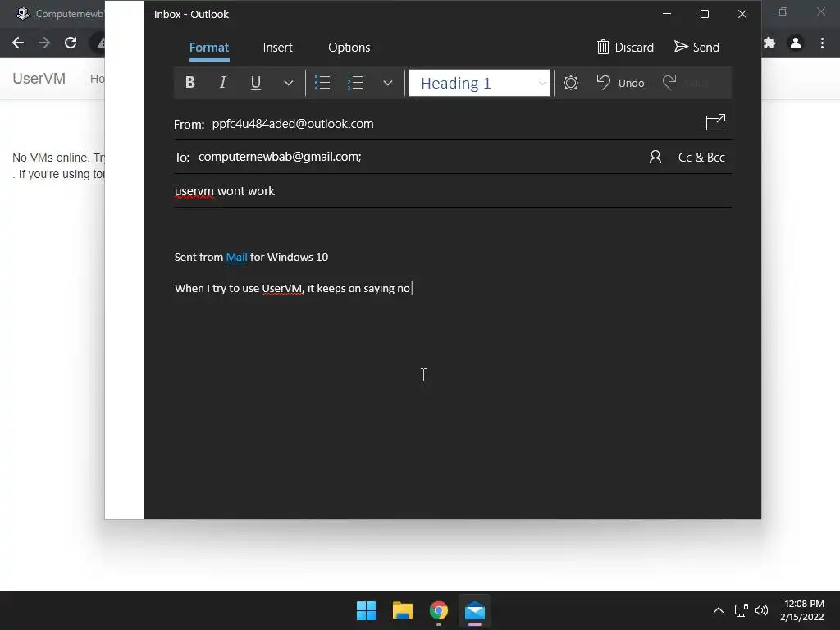Expand the paragraph formatting options chevron
Screen dimensions: 840x630
(x=388, y=83)
